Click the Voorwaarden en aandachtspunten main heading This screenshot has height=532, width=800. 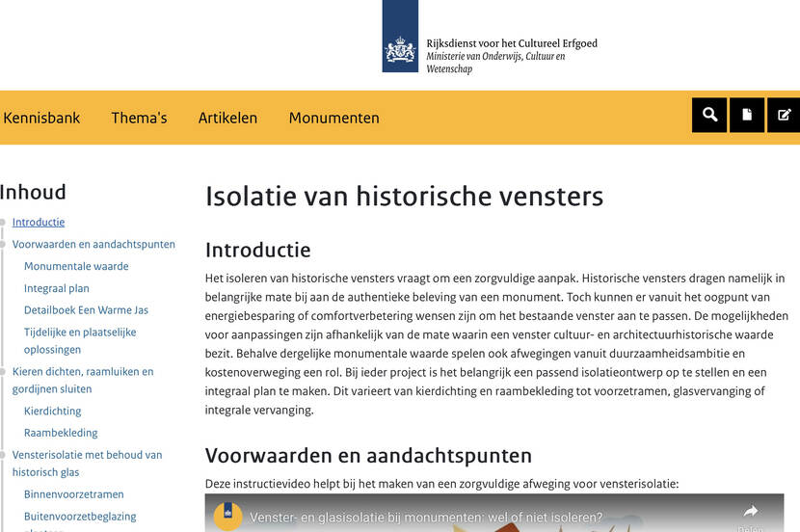tap(368, 456)
